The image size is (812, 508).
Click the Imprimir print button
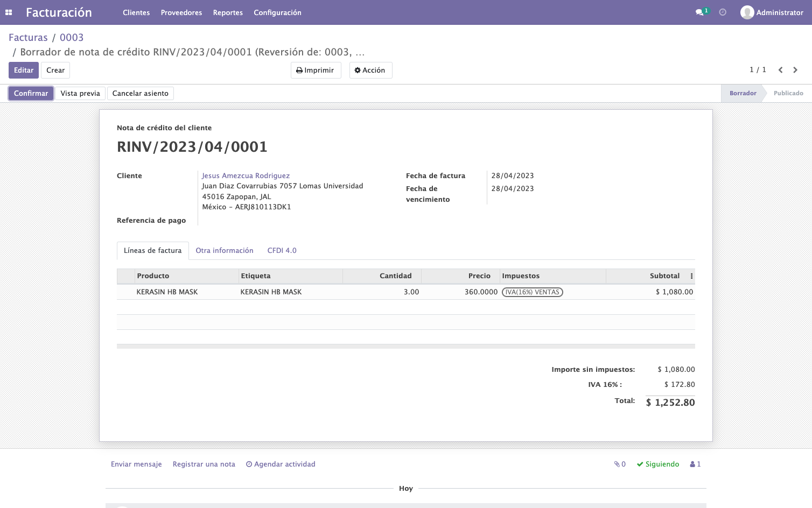316,70
